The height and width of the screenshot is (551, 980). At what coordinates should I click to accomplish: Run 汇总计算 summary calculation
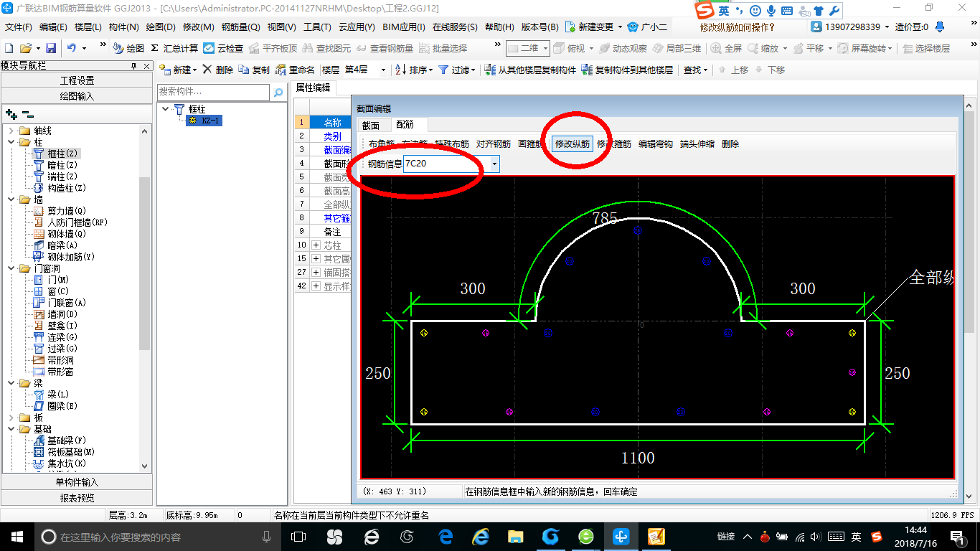(x=174, y=48)
